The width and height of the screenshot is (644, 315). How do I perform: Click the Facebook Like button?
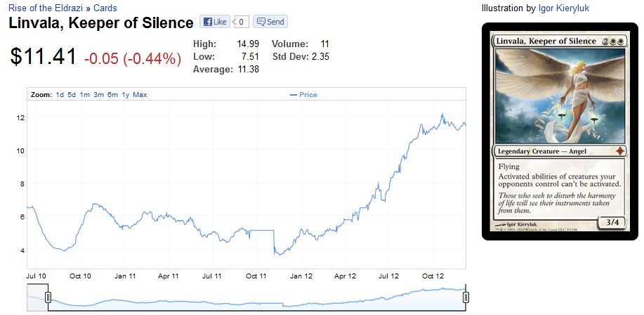214,22
